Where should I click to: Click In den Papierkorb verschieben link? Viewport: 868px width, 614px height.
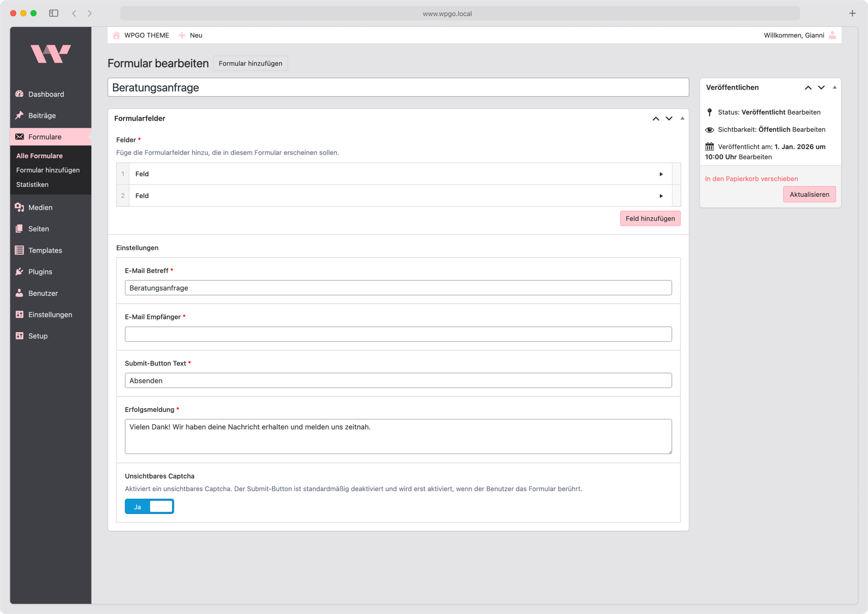(751, 178)
